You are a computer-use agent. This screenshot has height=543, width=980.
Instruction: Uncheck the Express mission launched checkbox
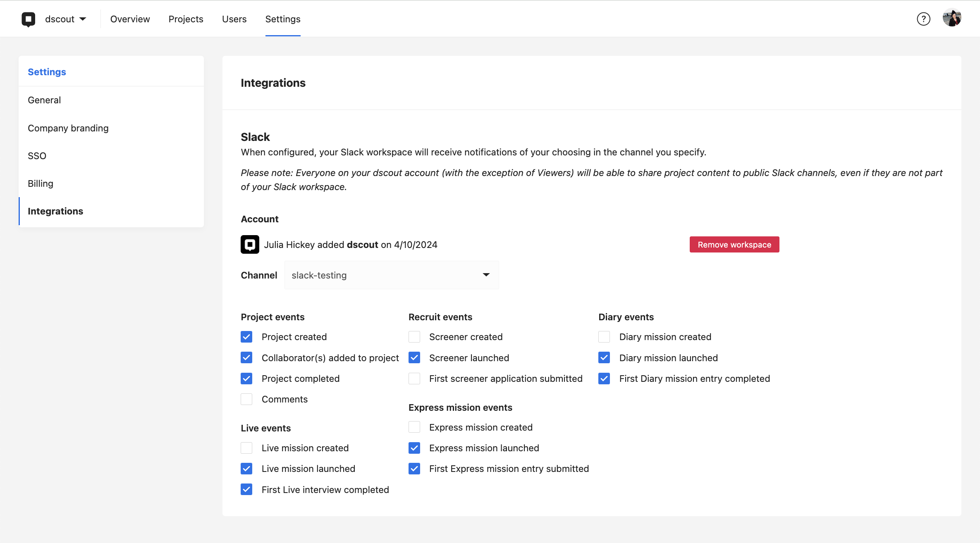pyautogui.click(x=414, y=448)
